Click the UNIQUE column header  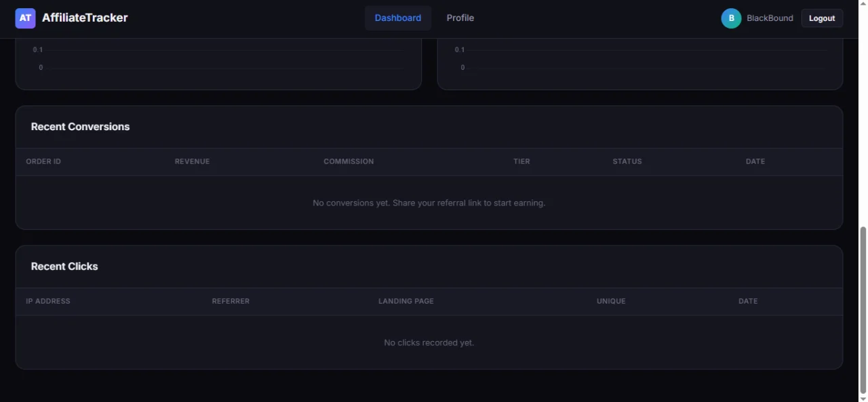(x=611, y=301)
